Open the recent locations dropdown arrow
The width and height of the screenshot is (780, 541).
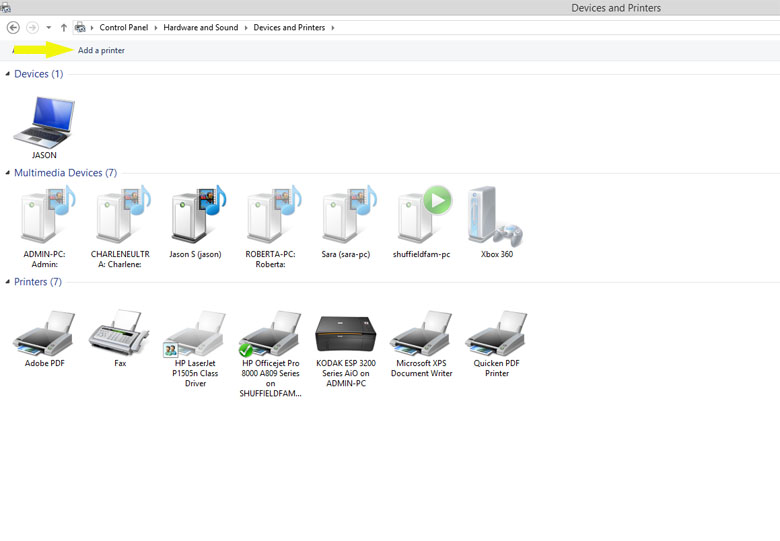tap(48, 28)
